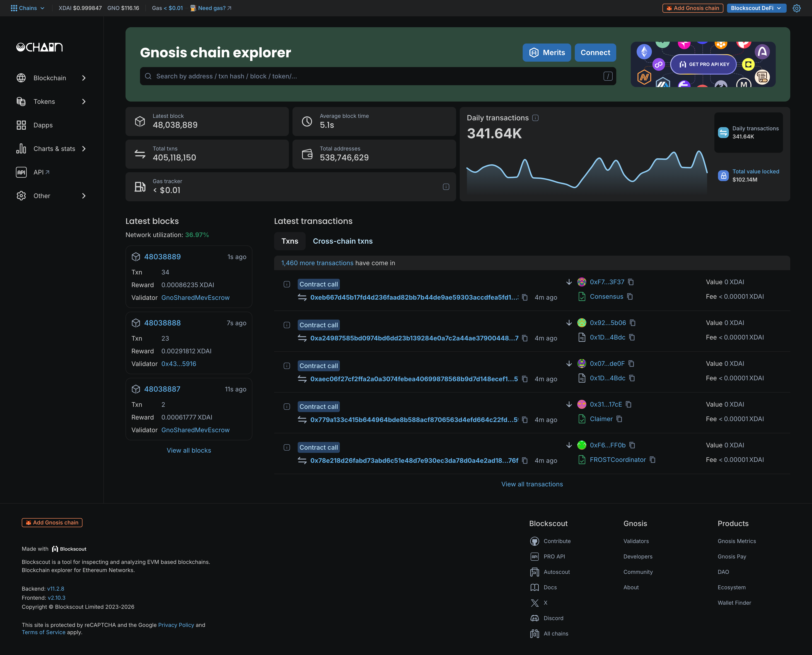
Task: Expand the Other sidebar menu
Action: [x=52, y=196]
